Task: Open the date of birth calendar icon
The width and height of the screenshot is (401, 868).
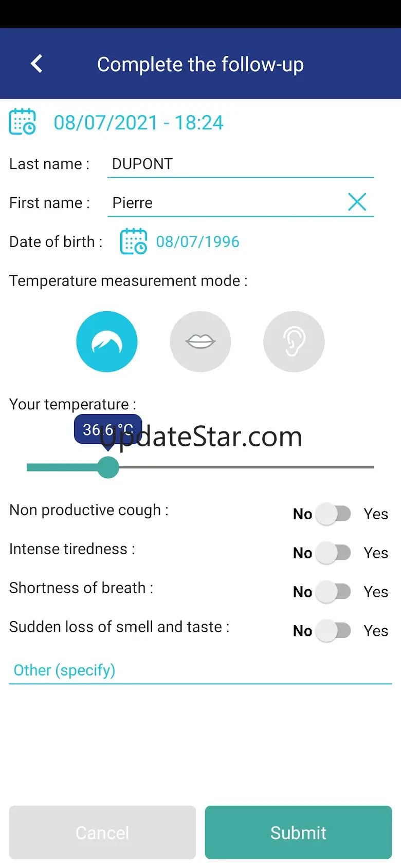Action: pos(133,241)
